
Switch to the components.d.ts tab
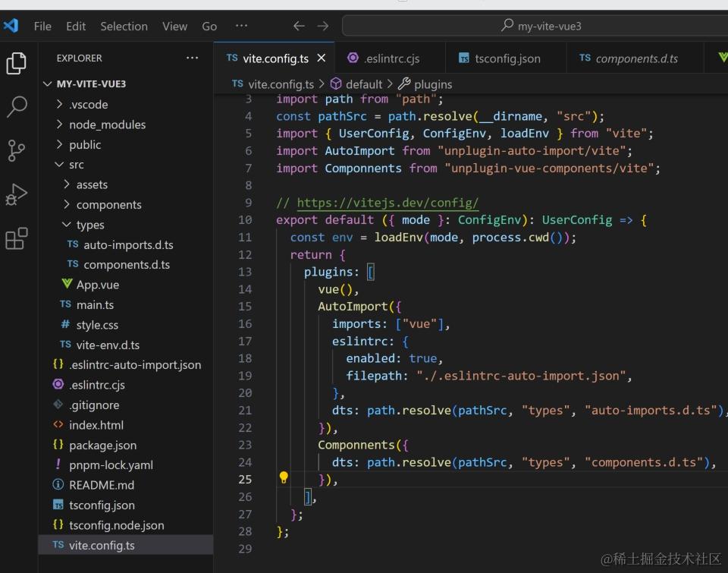click(x=635, y=58)
